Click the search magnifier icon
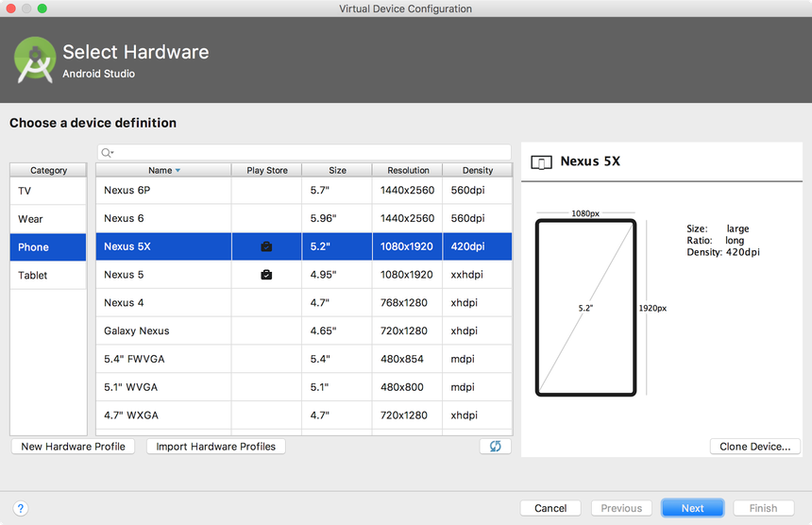Image resolution: width=812 pixels, height=525 pixels. (107, 153)
